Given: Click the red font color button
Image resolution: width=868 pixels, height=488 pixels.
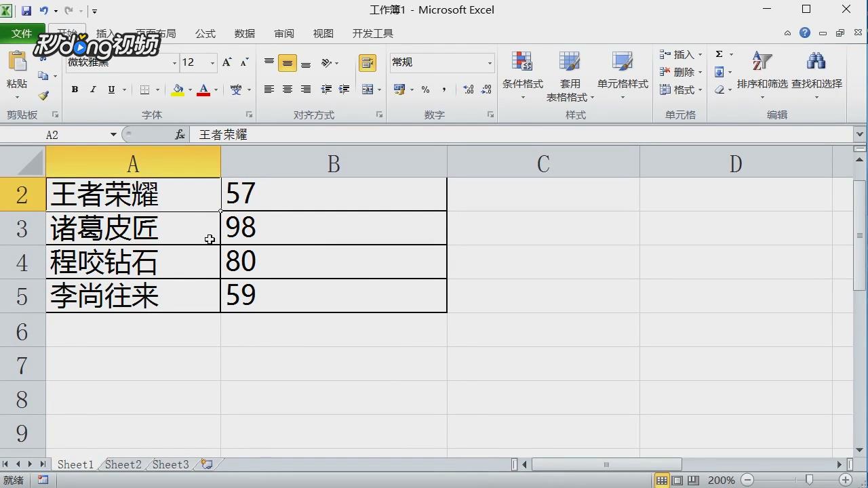Looking at the screenshot, I should (x=203, y=89).
